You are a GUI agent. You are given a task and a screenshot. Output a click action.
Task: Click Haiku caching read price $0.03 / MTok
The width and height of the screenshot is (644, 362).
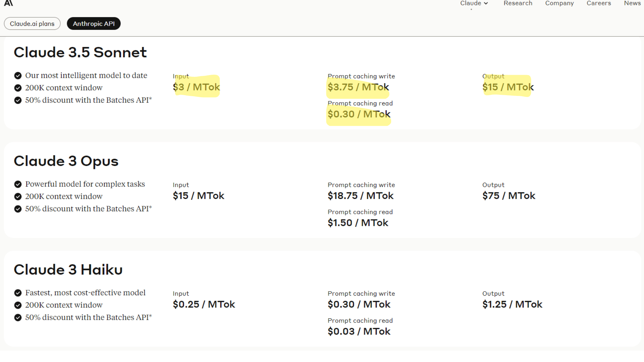tap(359, 331)
